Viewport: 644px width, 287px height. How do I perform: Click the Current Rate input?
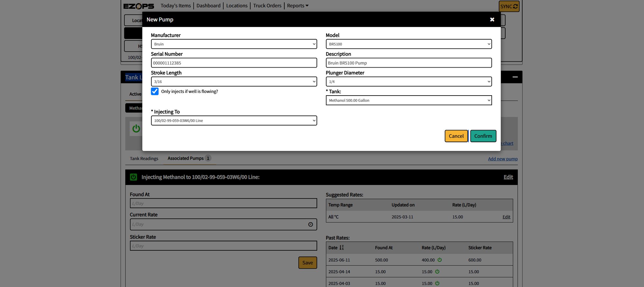pyautogui.click(x=223, y=225)
